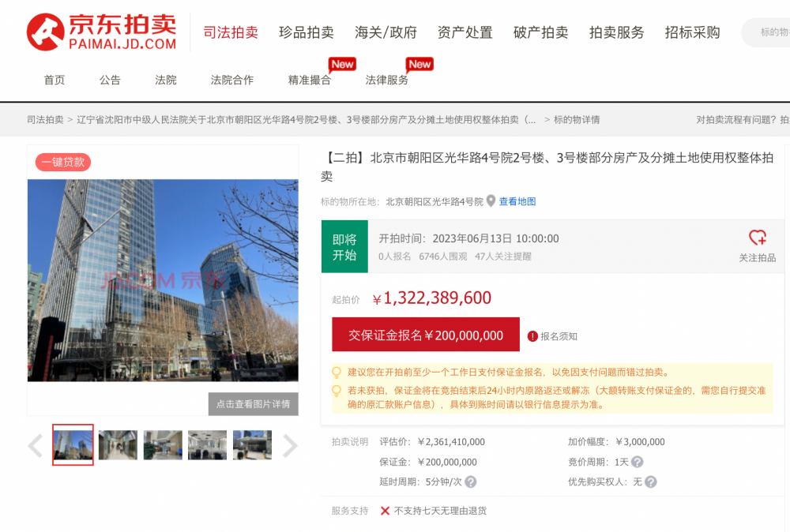Image resolution: width=790 pixels, height=532 pixels.
Task: Click the 一键贷款 badge
Action: pos(63,162)
